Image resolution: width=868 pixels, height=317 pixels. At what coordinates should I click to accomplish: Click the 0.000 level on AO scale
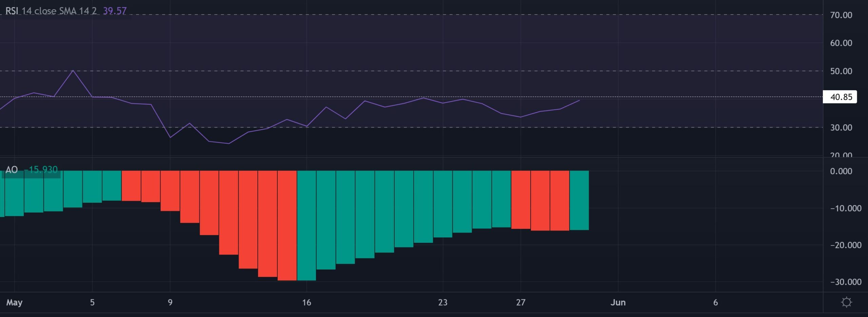pyautogui.click(x=842, y=171)
